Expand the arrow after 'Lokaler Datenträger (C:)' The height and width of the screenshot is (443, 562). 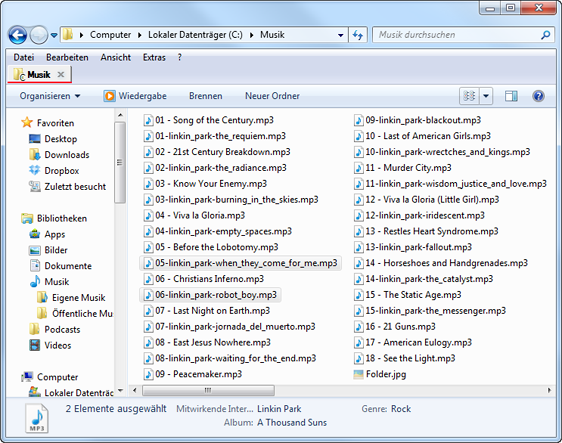[x=252, y=35]
